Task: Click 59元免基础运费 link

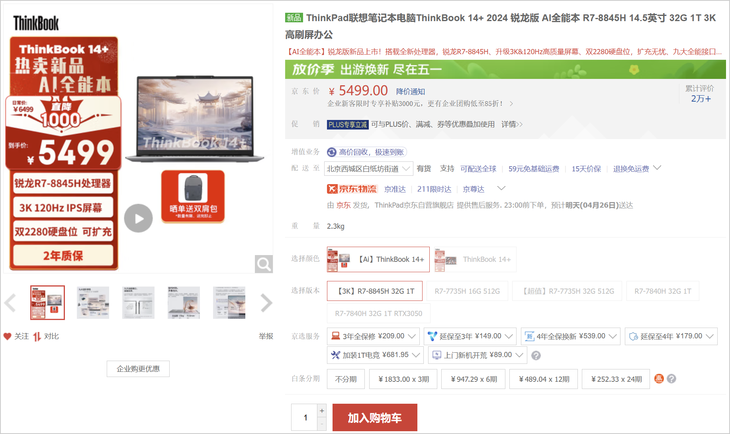Action: coord(534,169)
